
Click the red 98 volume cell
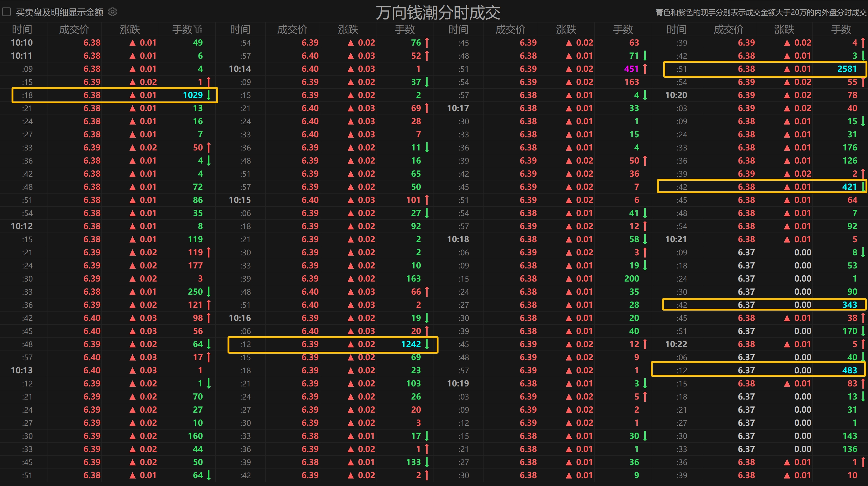pyautogui.click(x=198, y=318)
